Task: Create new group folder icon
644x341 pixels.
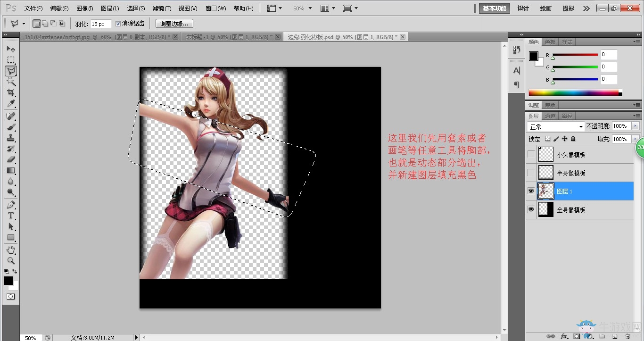Action: point(602,336)
